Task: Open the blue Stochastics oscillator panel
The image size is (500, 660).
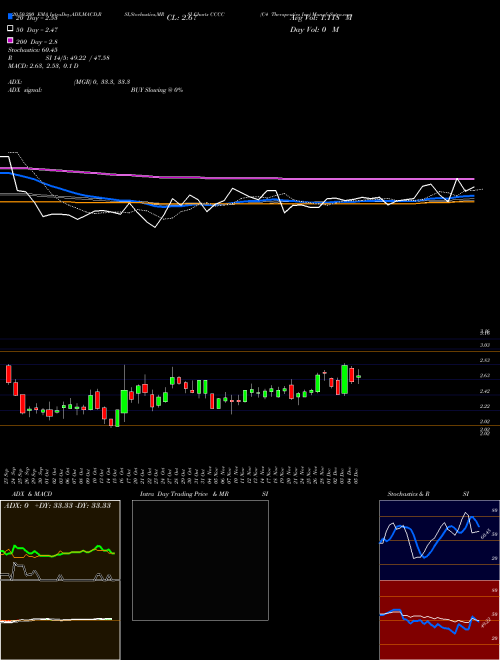Action: click(439, 540)
